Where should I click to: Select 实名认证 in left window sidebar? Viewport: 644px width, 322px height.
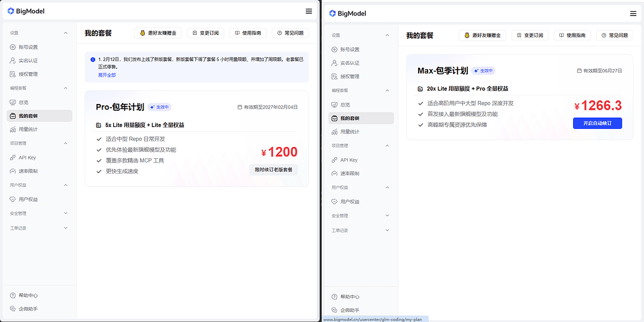(x=39, y=60)
